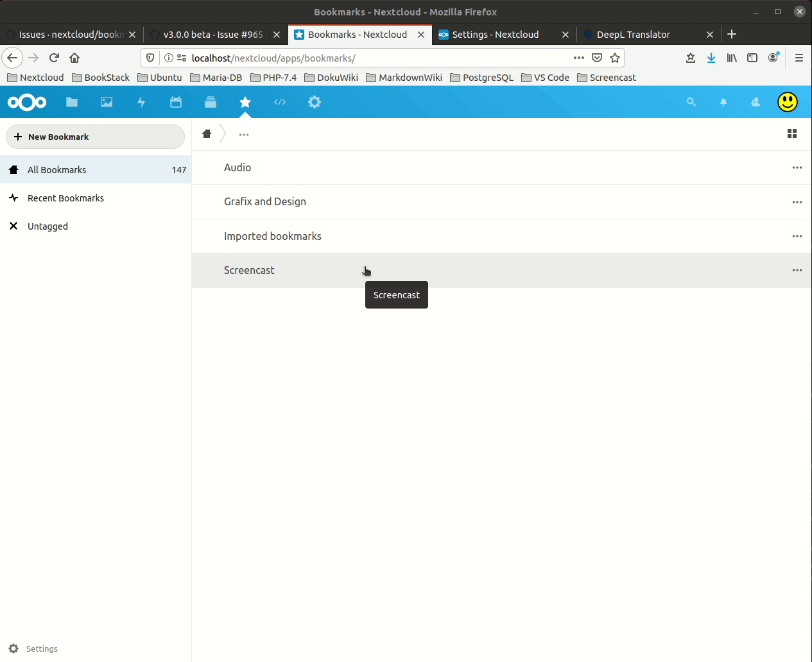This screenshot has height=662, width=812.
Task: Bookmark this page star icon
Action: [x=615, y=58]
